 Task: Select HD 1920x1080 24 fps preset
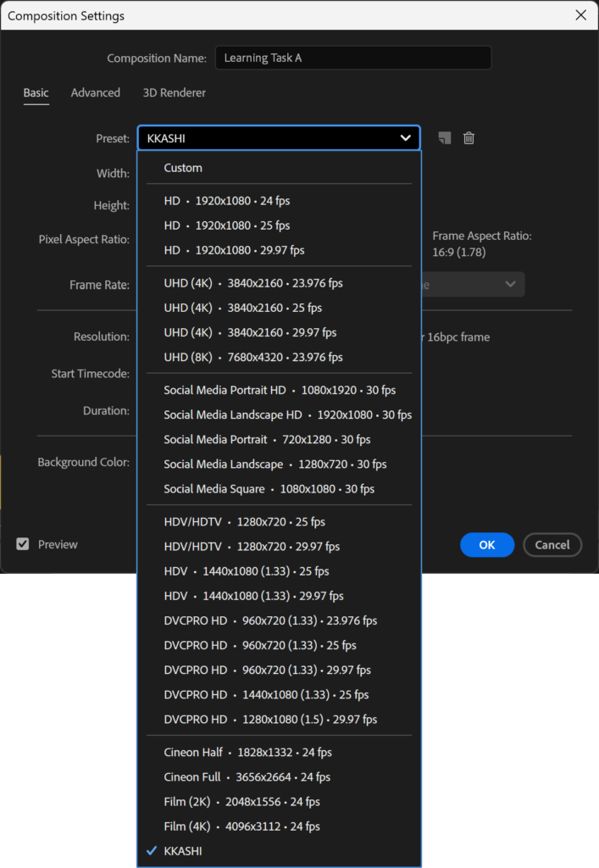[x=226, y=201]
